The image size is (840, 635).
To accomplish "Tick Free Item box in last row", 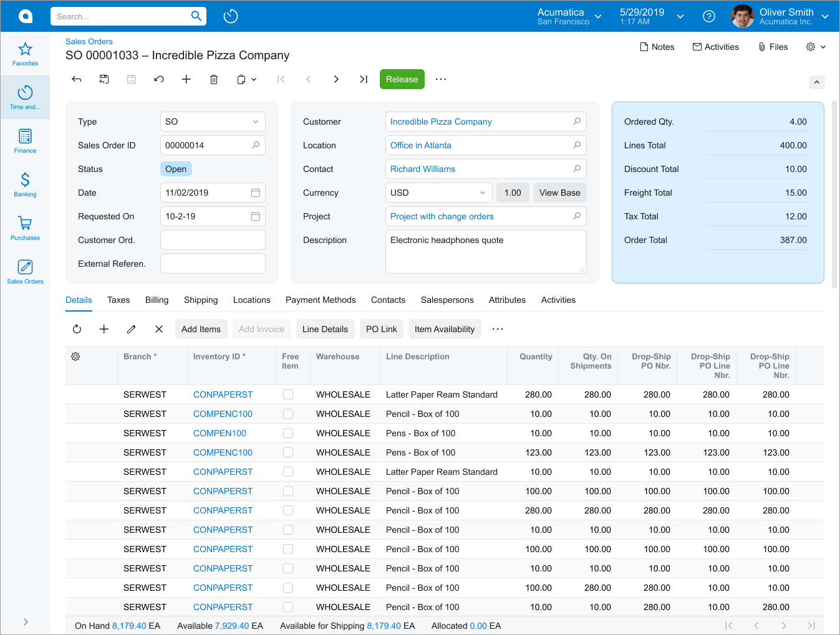I will point(288,607).
